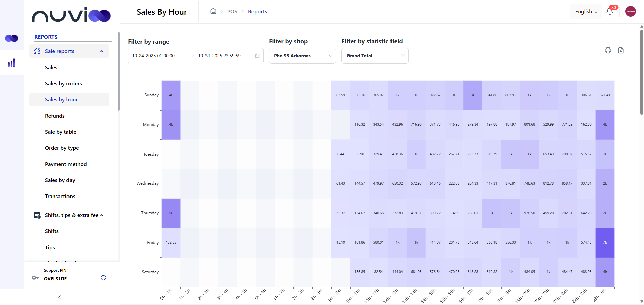644x305 pixels.
Task: Go to the Refunds report
Action: (x=55, y=116)
